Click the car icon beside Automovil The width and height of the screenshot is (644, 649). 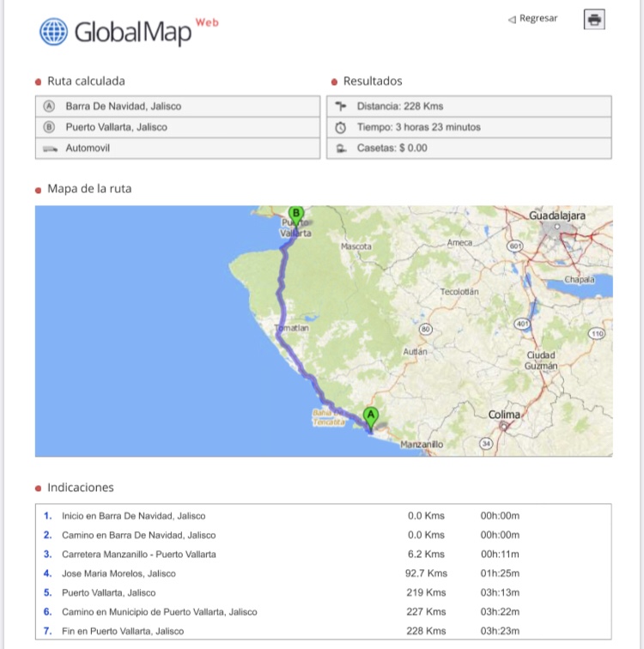pos(49,149)
